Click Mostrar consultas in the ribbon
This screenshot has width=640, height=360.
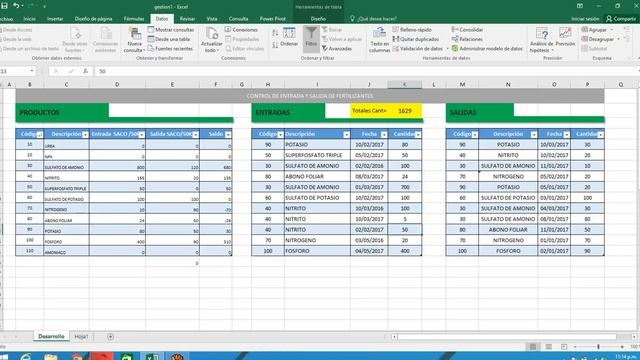coord(171,30)
